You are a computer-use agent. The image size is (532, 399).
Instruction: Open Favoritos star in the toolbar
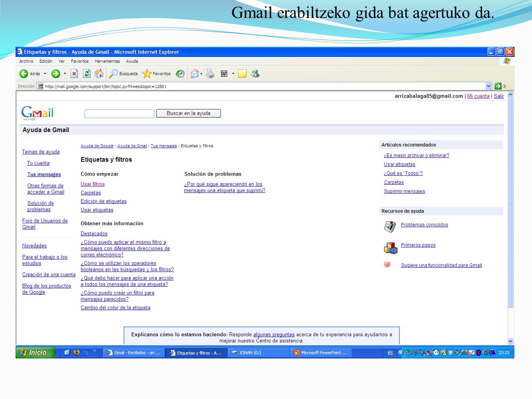(x=156, y=74)
